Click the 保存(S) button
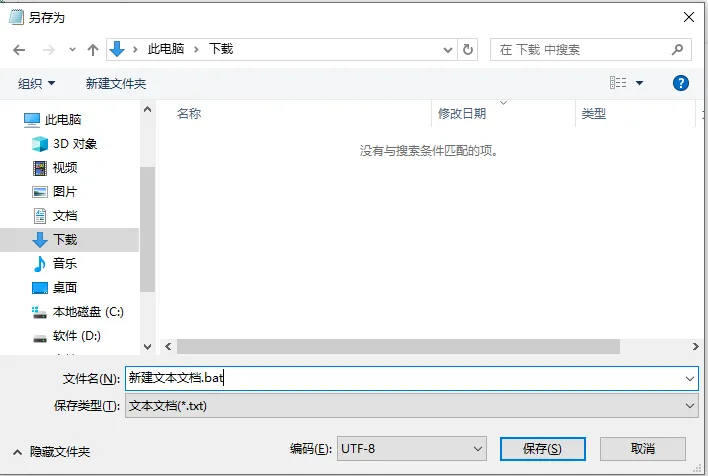Screen dimensions: 708x476 (543, 449)
